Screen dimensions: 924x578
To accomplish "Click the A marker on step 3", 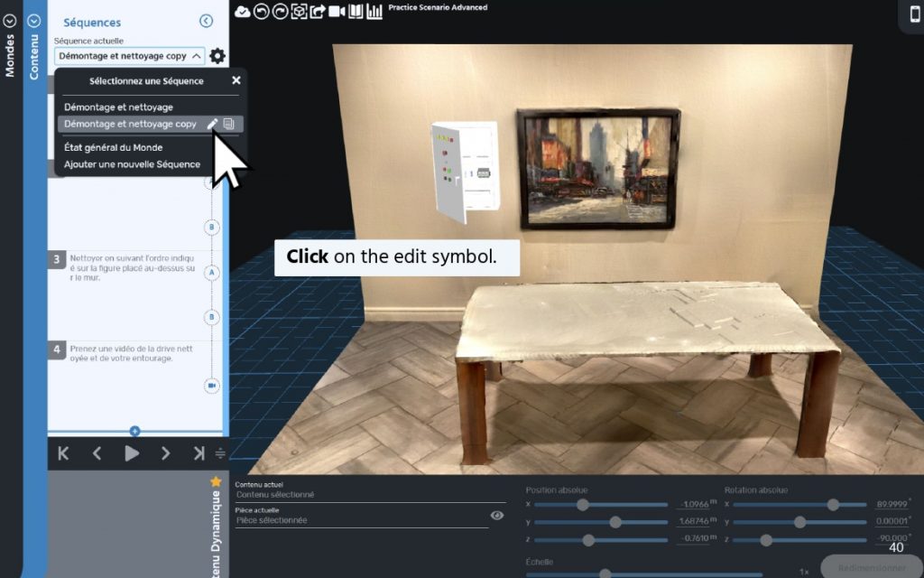I will pyautogui.click(x=212, y=273).
